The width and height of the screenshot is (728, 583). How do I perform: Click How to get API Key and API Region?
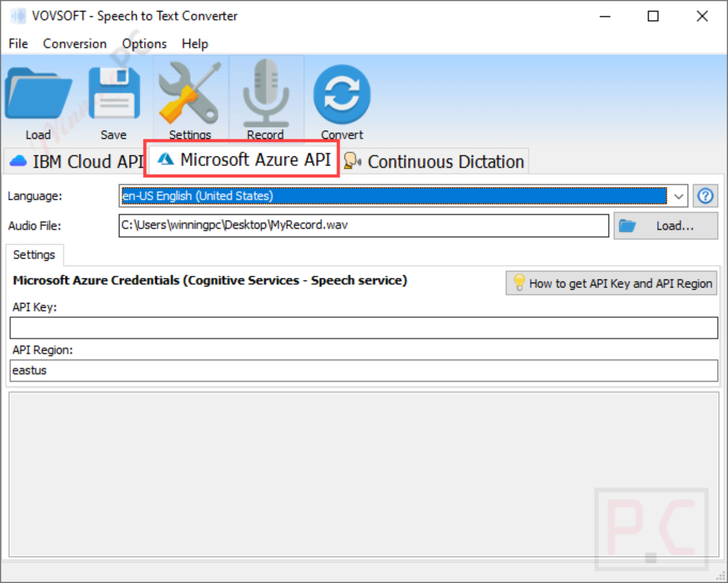coord(611,283)
